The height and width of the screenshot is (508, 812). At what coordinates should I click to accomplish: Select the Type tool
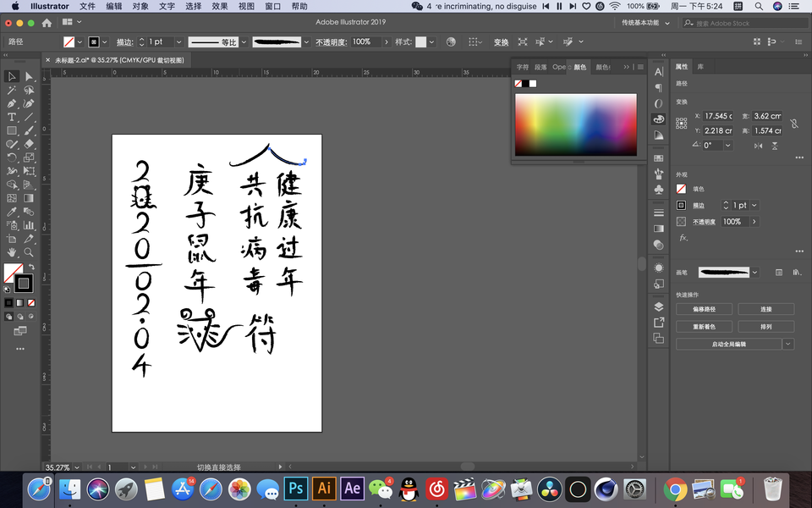pos(11,117)
